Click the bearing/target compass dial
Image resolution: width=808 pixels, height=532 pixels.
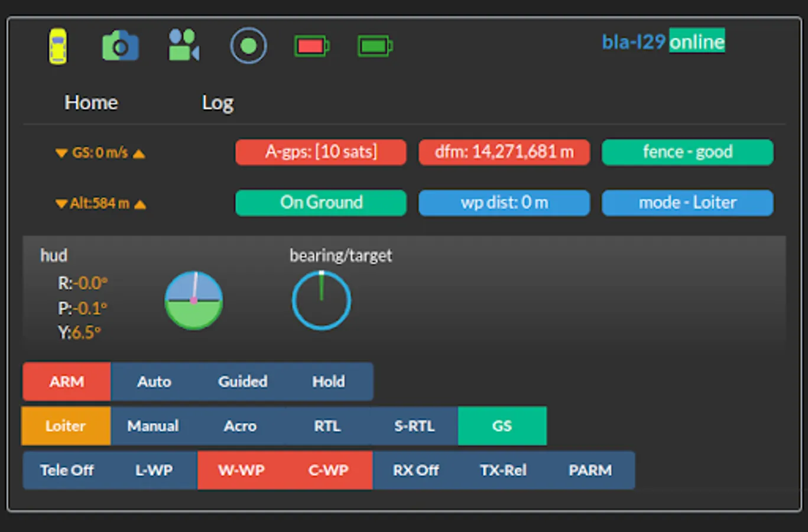point(322,300)
